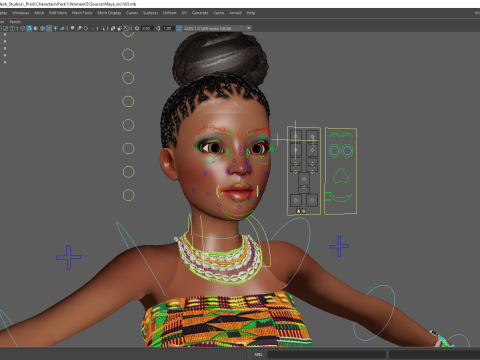The height and width of the screenshot is (360, 480).
Task: Select center square slider control above bottom pair
Action: point(304,179)
